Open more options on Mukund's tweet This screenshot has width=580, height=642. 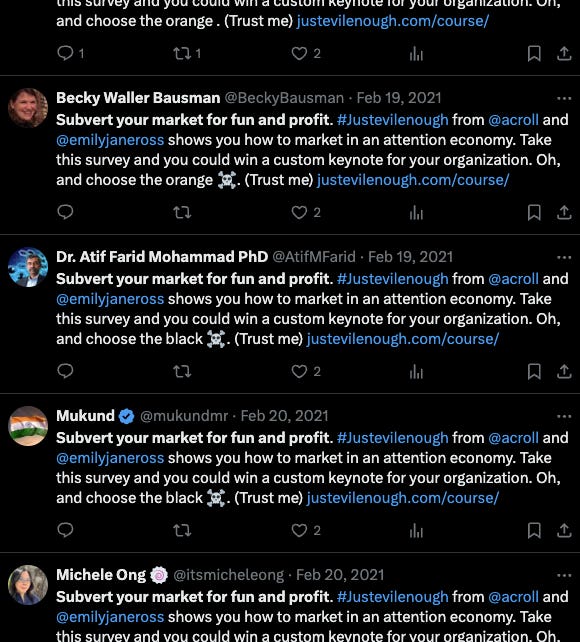564,416
